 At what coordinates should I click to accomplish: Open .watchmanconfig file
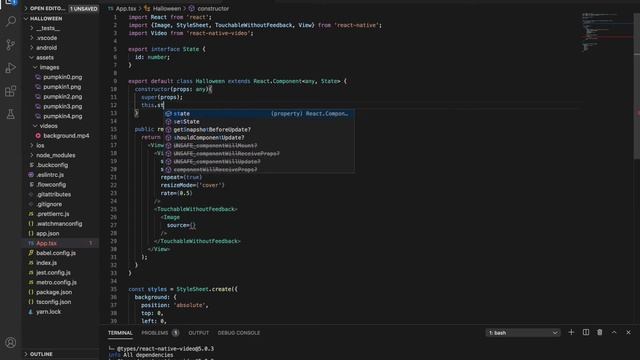click(60, 224)
